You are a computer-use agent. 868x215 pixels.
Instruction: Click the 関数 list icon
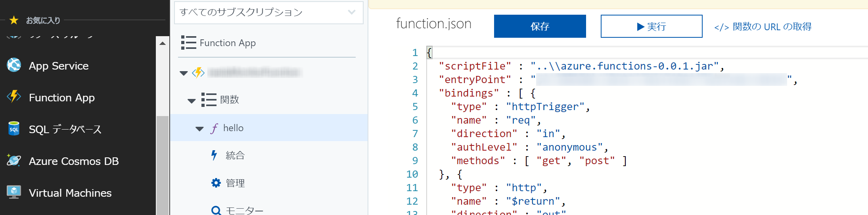click(x=209, y=100)
